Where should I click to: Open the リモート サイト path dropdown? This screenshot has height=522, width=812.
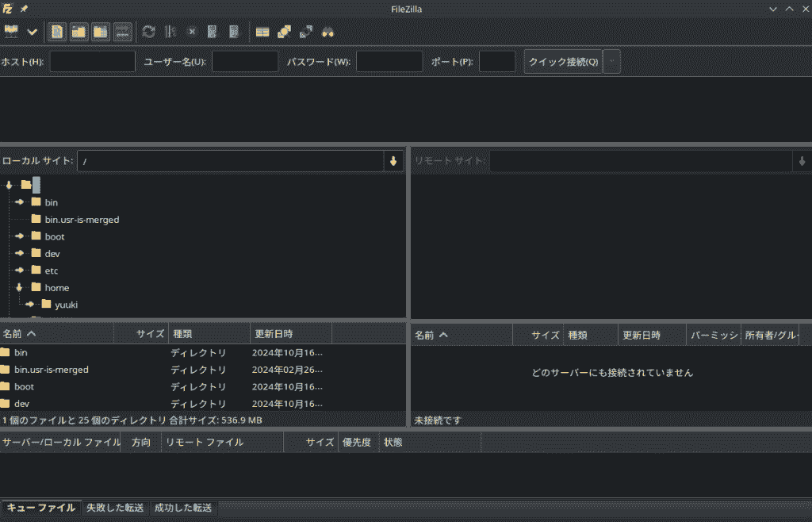[x=802, y=161]
